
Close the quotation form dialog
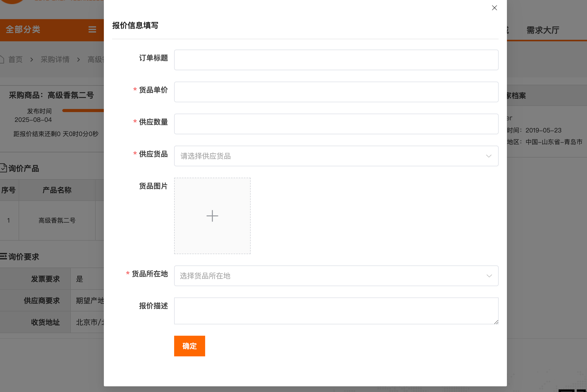click(x=494, y=8)
